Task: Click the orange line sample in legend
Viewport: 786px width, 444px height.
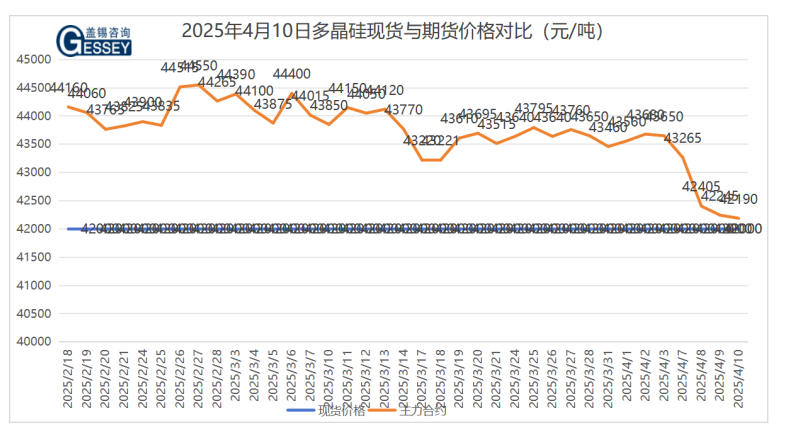Action: coord(382,410)
